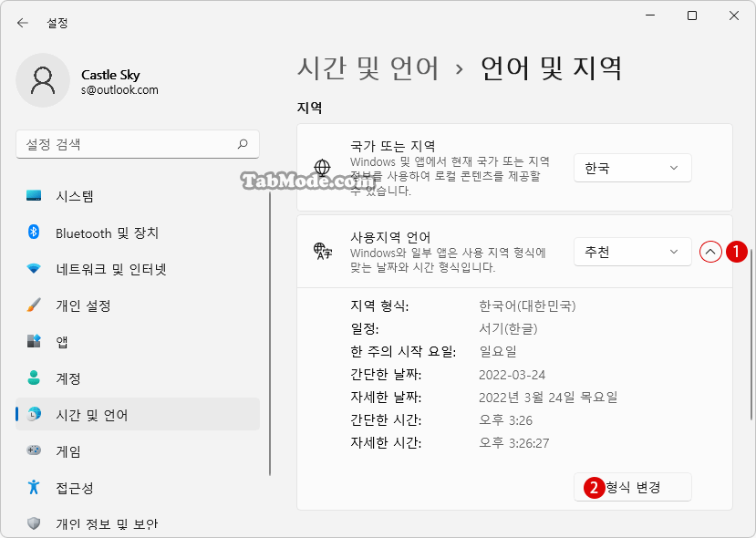756x538 pixels.
Task: Minimize the 설정 window
Action: 650,16
